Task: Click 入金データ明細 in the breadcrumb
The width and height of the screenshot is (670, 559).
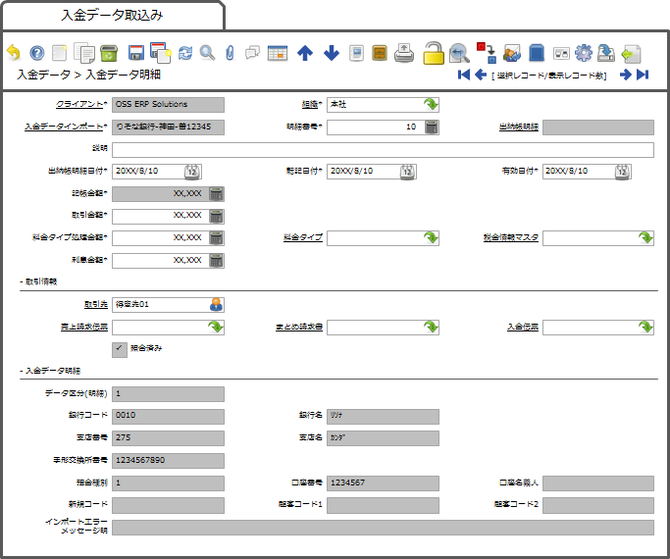Action: (123, 75)
